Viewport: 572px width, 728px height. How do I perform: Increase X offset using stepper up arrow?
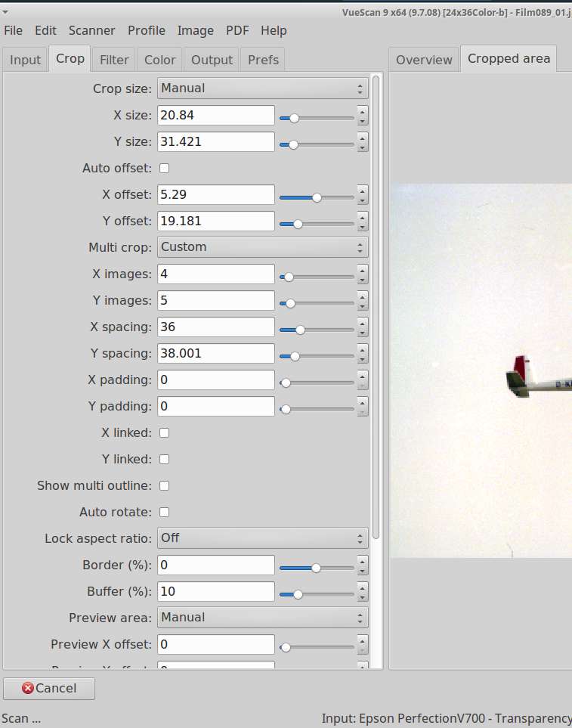tap(363, 191)
